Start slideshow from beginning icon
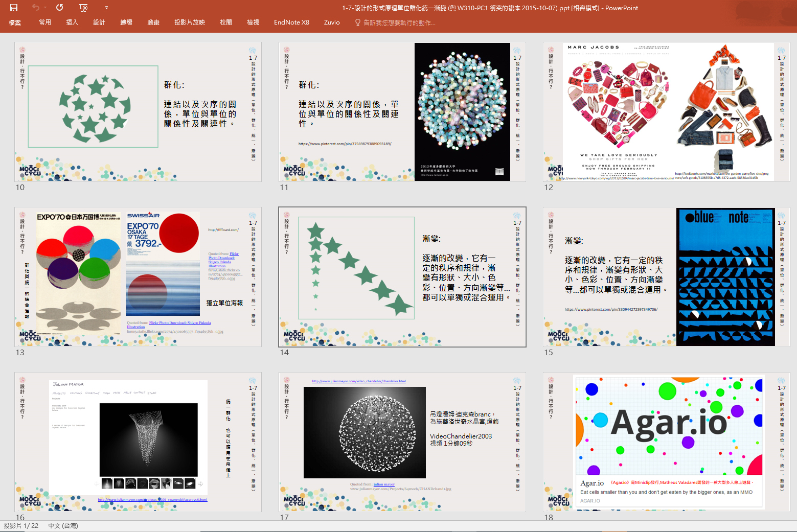Screen dimensions: 797x532 point(84,8)
